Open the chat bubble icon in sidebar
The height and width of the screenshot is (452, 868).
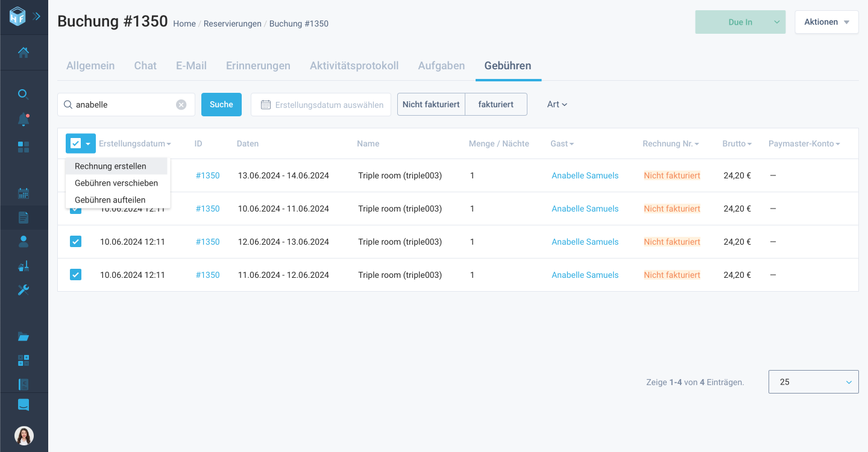[x=24, y=405]
